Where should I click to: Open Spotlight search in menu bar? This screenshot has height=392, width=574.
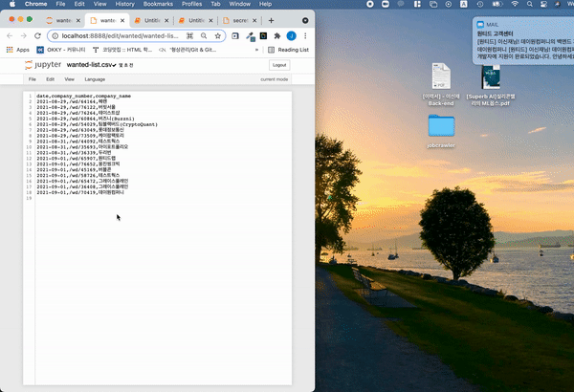(529, 4)
